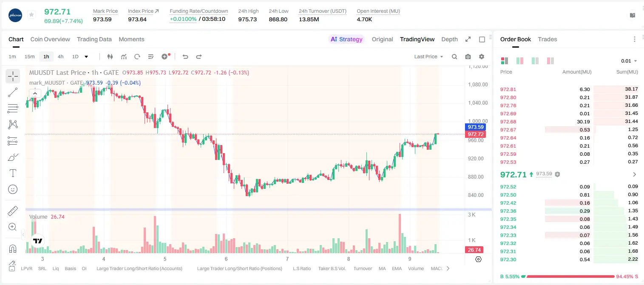Select the text annotation tool

click(13, 173)
